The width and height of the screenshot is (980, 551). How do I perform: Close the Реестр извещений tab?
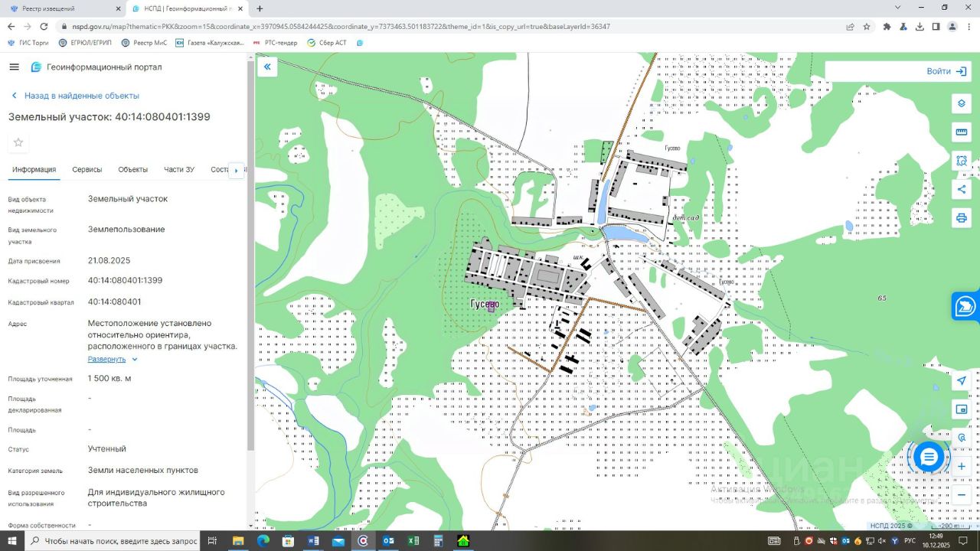pos(118,8)
